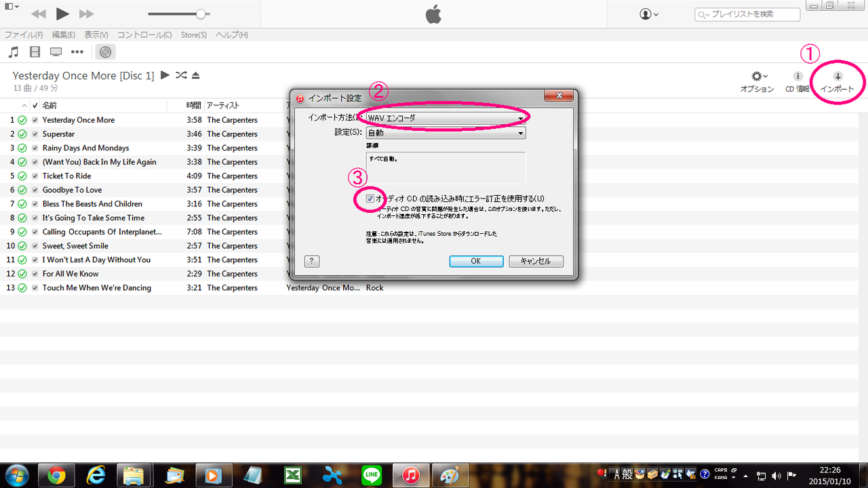The image size is (868, 488).
Task: Select the audio CD disc icon
Action: click(106, 52)
